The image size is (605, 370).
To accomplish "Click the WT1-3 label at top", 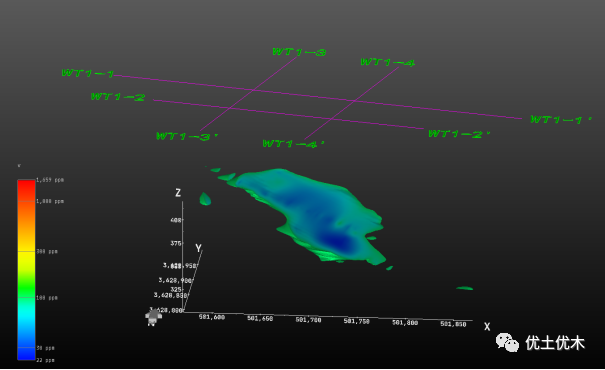I will coord(299,52).
